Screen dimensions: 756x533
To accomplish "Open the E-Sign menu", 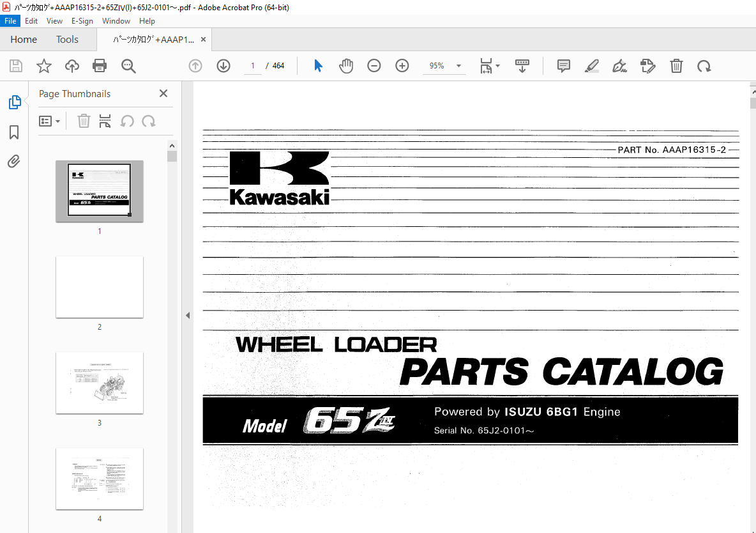I will 82,20.
